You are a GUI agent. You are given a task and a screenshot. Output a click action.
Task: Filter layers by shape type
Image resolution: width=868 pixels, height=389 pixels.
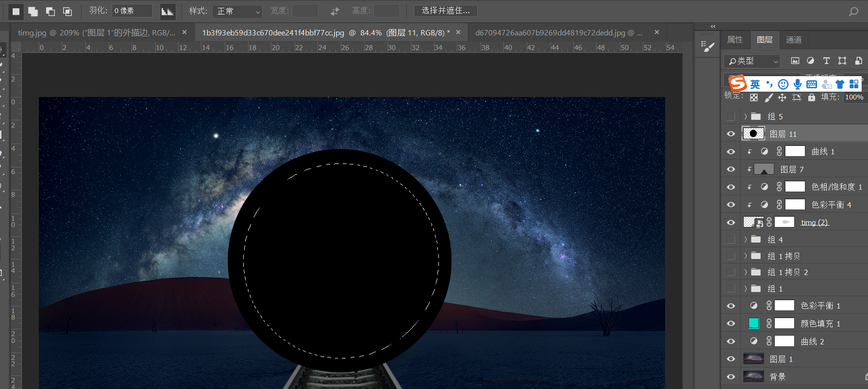point(842,61)
